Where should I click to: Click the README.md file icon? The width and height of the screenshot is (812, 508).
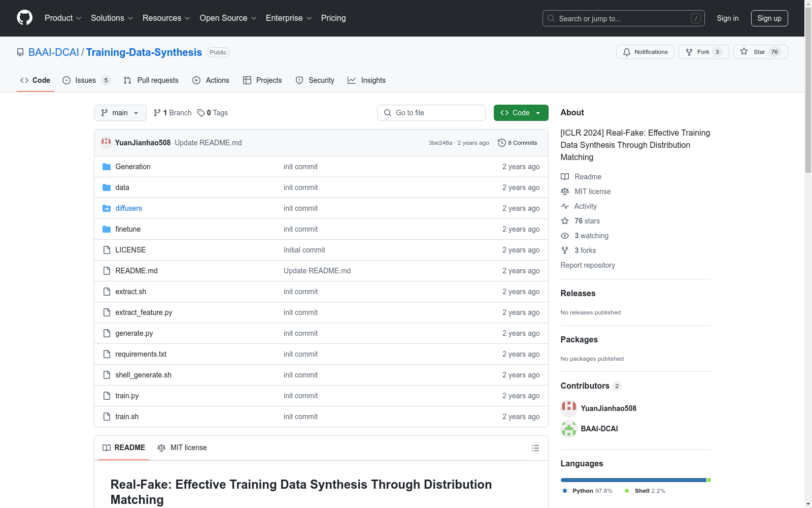tap(107, 271)
